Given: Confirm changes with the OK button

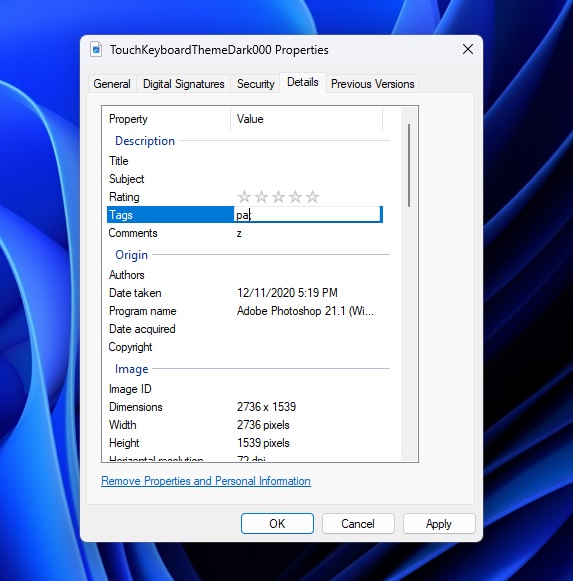Looking at the screenshot, I should pyautogui.click(x=277, y=524).
